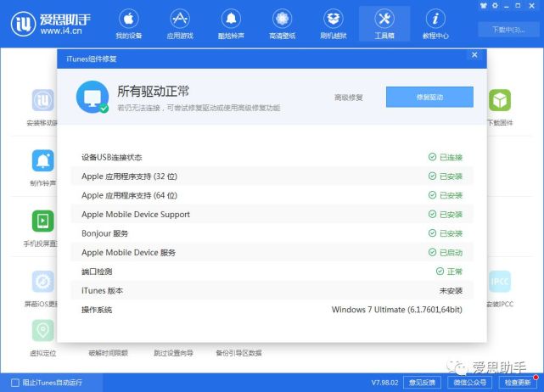Open 酷炫铃声 ringtones tab
The height and width of the screenshot is (392, 544).
231,24
